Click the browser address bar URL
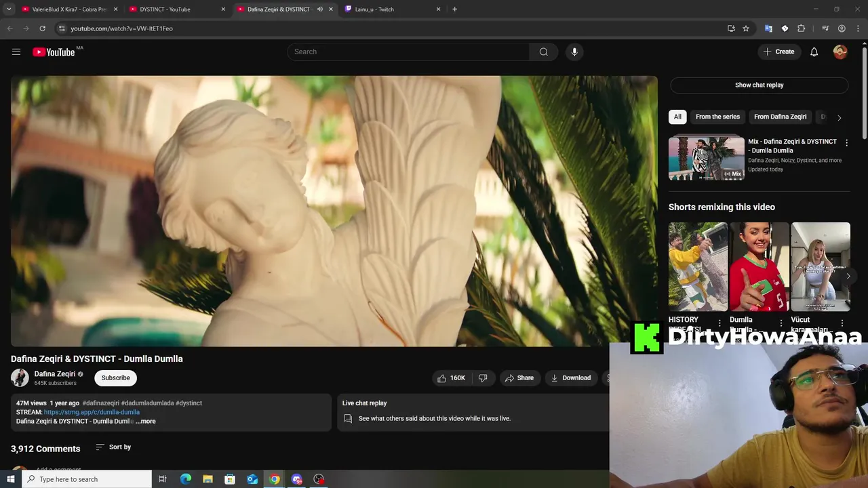Screen dimensions: 868x488 coord(121,28)
